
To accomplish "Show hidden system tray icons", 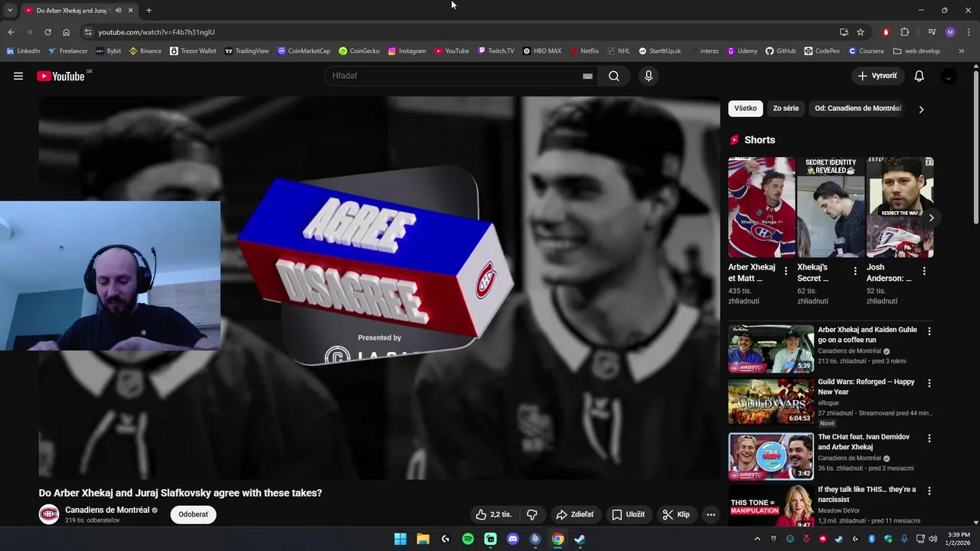I will click(x=757, y=539).
